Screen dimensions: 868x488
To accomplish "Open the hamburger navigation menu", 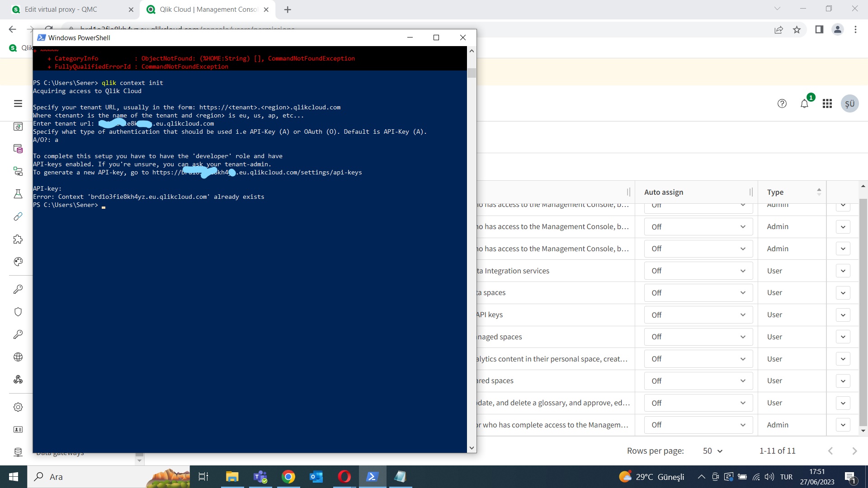I will click(18, 103).
